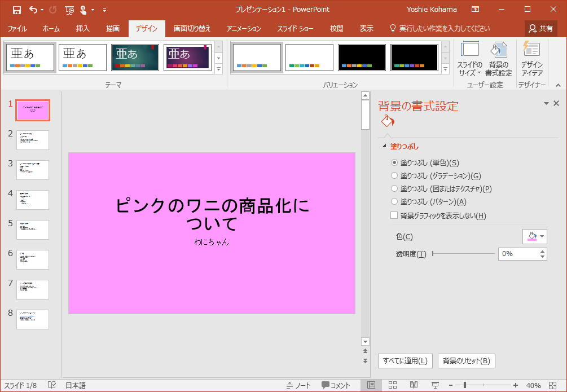Viewport: 567px width, 392px height.
Task: Open Slide Size (スライドのサイズ) button
Action: (x=470, y=59)
